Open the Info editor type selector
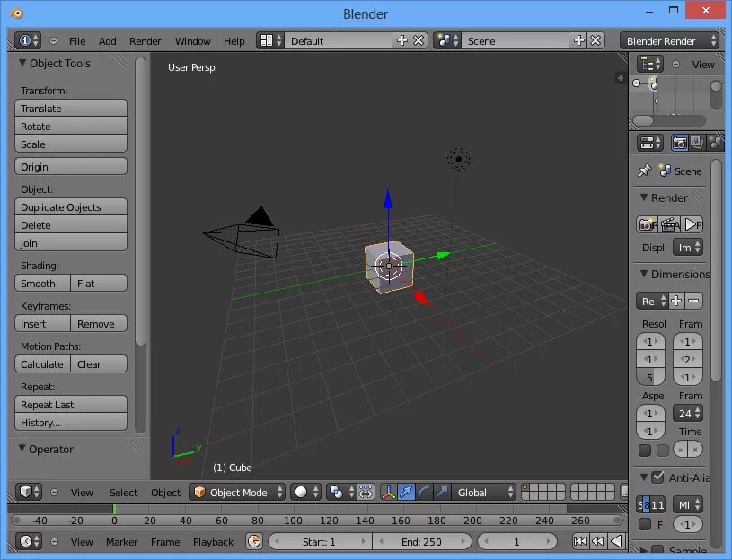 (28, 41)
